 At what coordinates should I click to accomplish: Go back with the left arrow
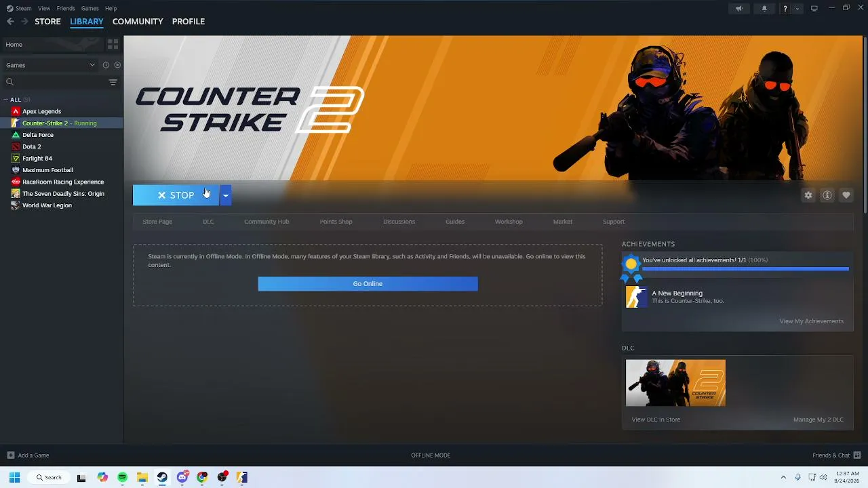pyautogui.click(x=10, y=21)
